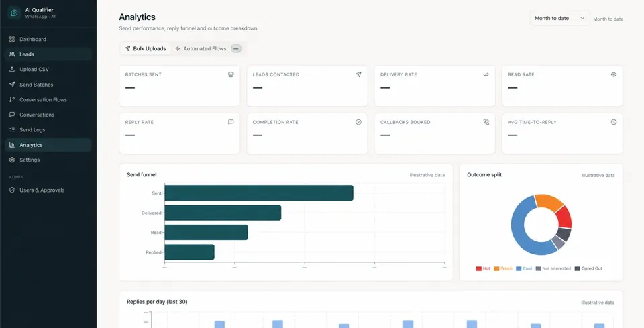
Task: Toggle the Warm legend item
Action: [x=503, y=268]
